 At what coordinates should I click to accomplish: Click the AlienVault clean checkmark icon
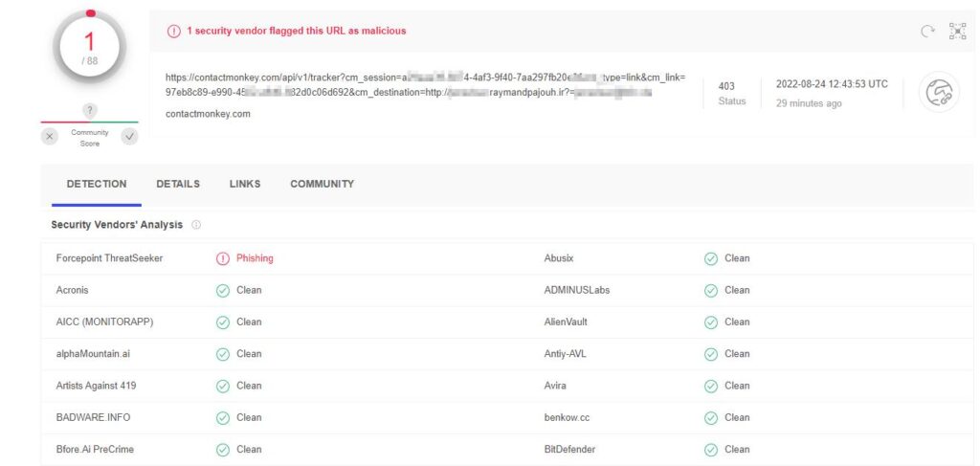(x=711, y=322)
